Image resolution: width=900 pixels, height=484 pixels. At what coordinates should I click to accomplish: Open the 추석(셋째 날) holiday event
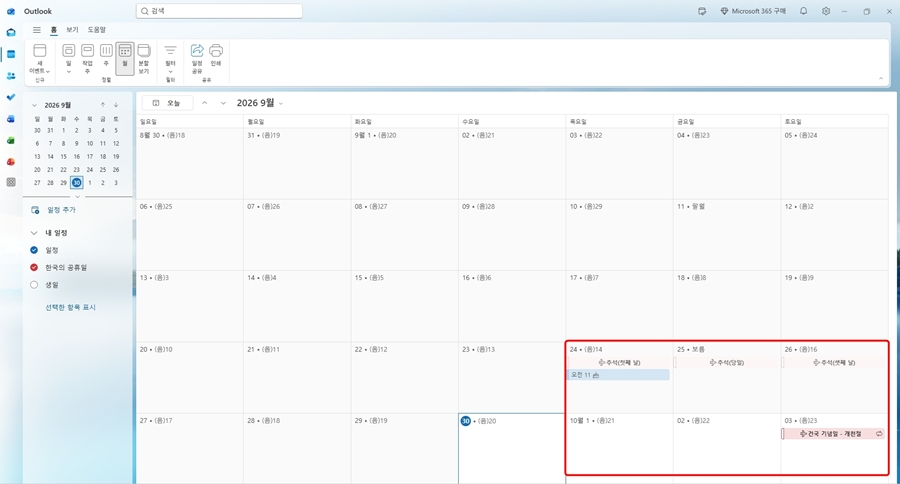pos(833,362)
